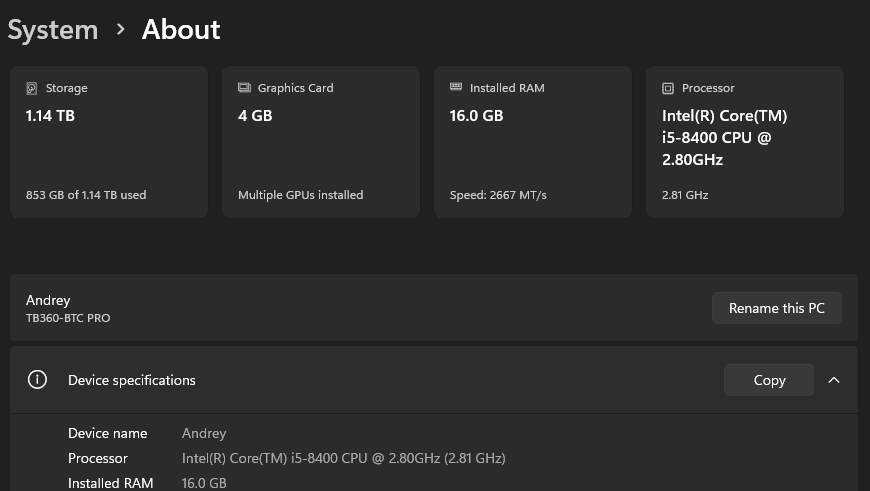
Task: Collapse the Device specifications section
Action: click(834, 380)
